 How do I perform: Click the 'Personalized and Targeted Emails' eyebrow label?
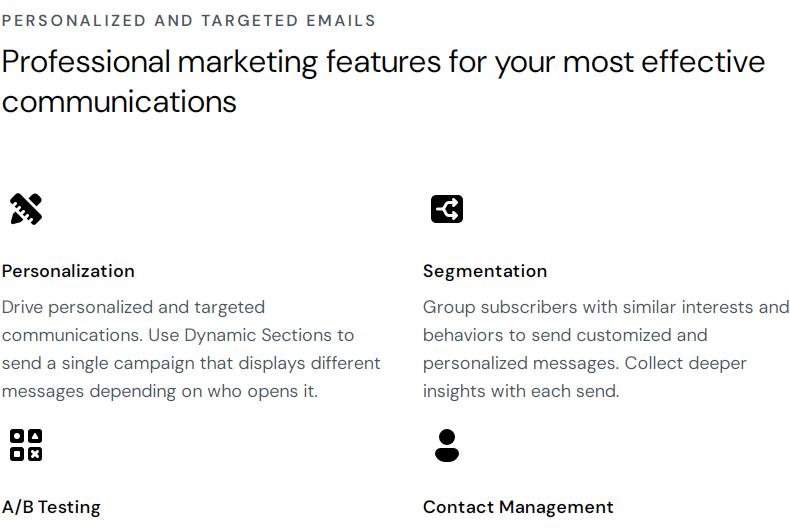(x=188, y=21)
